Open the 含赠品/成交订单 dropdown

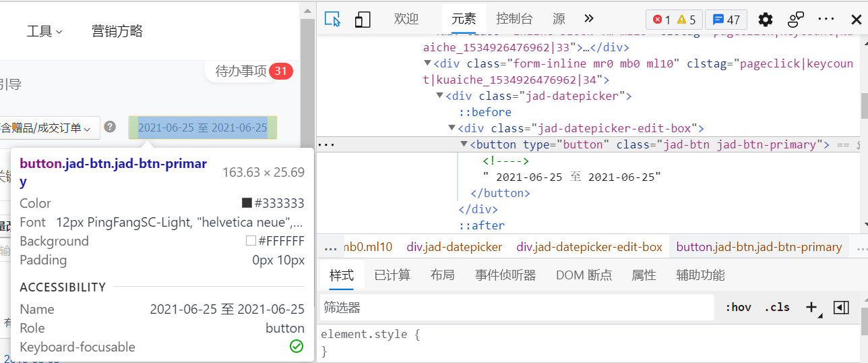point(50,128)
